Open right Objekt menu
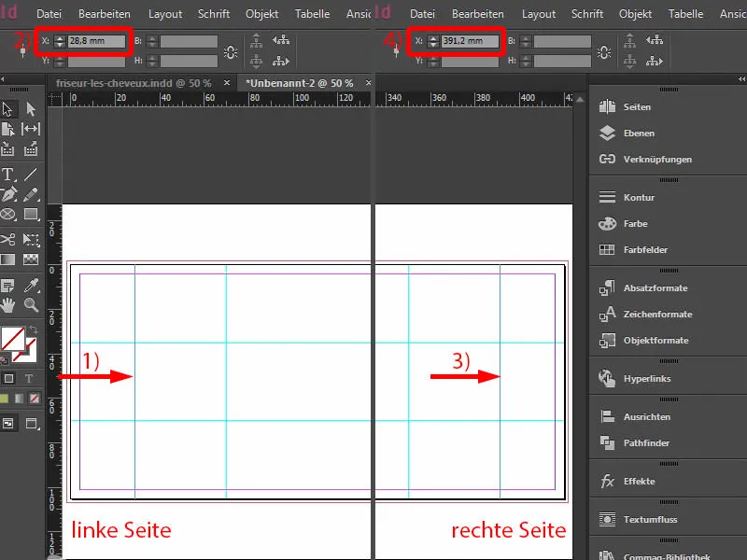747x560 pixels. tap(636, 14)
